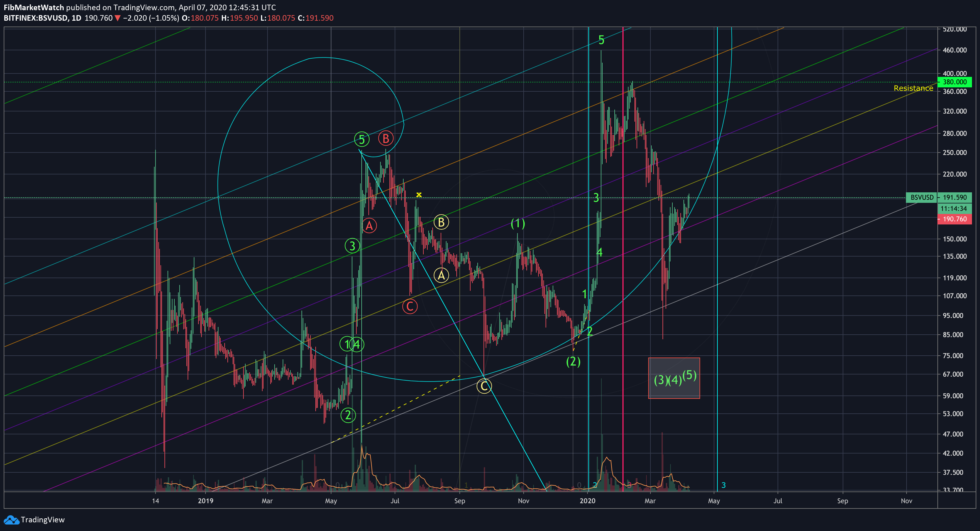Select the green 5 label at chart top
Image resolution: width=980 pixels, height=531 pixels.
pyautogui.click(x=601, y=40)
